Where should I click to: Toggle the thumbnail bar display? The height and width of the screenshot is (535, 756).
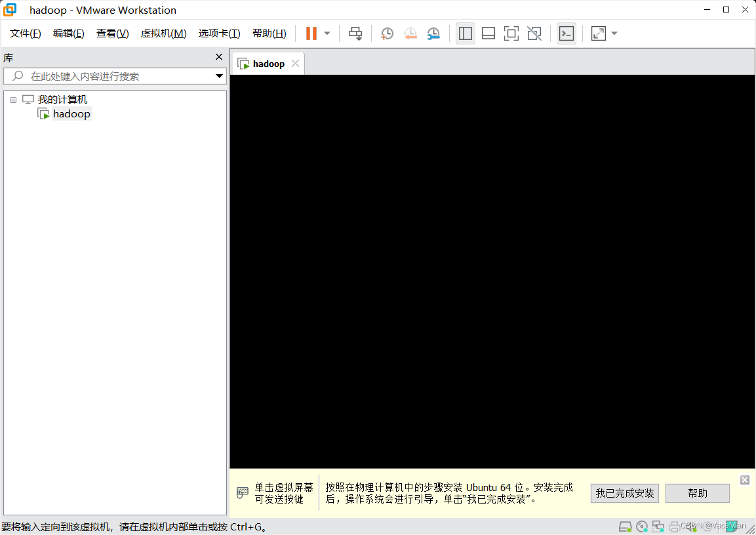[x=488, y=33]
